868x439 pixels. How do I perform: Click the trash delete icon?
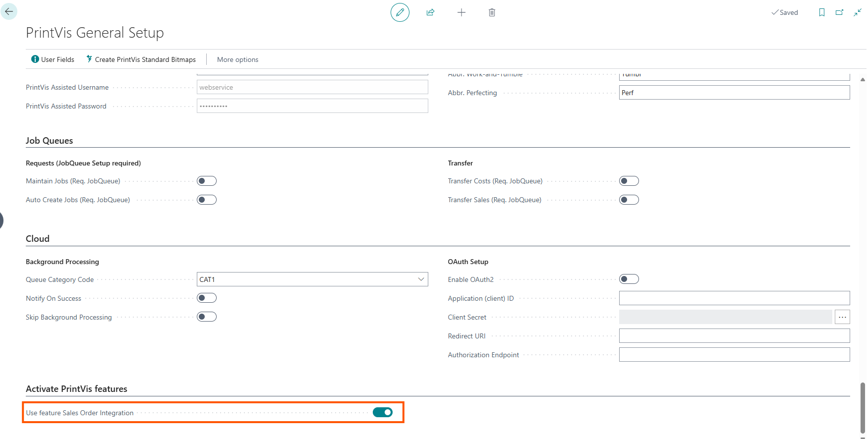(492, 12)
